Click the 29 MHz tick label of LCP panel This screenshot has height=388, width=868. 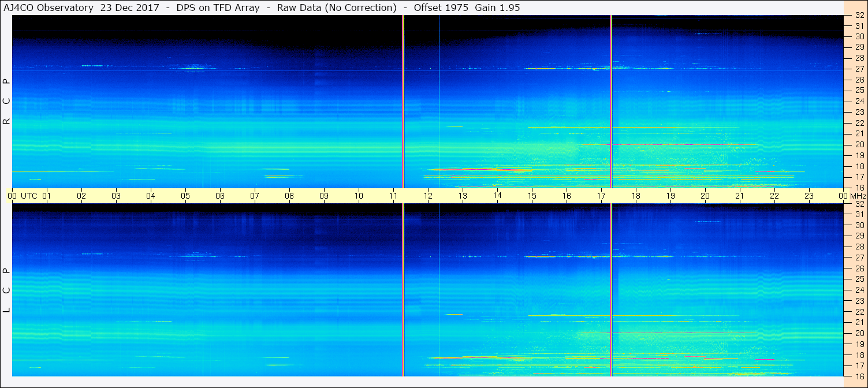(x=859, y=236)
